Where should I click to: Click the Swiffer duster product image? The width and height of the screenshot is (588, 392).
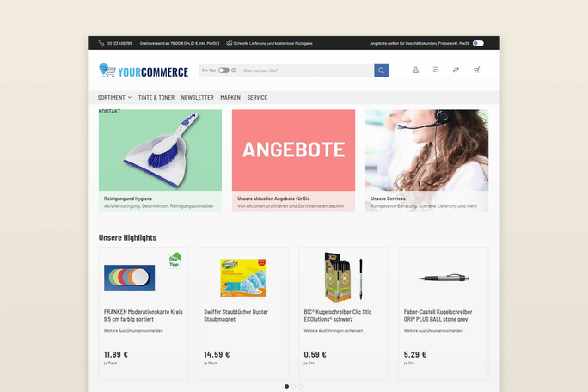(243, 278)
